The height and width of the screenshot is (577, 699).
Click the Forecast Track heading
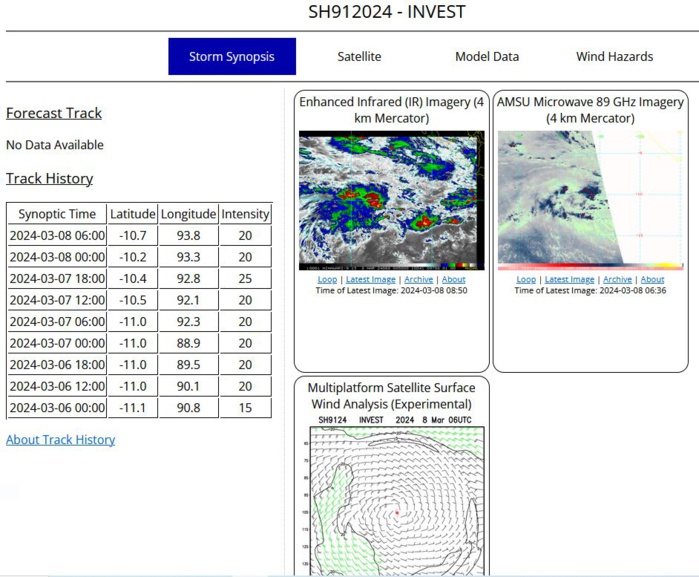point(54,113)
